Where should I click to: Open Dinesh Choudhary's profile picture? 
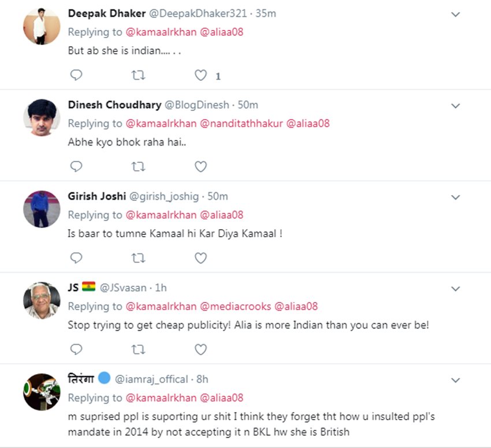[42, 118]
